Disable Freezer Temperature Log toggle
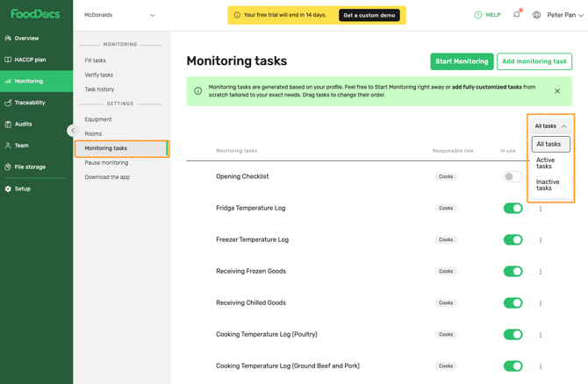The width and height of the screenshot is (588, 384). tap(513, 239)
